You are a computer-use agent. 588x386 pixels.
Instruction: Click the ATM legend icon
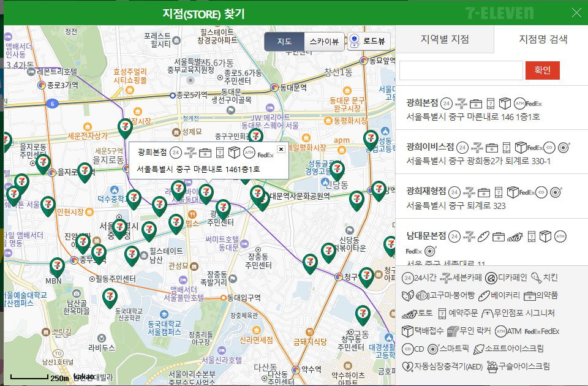pyautogui.click(x=500, y=331)
